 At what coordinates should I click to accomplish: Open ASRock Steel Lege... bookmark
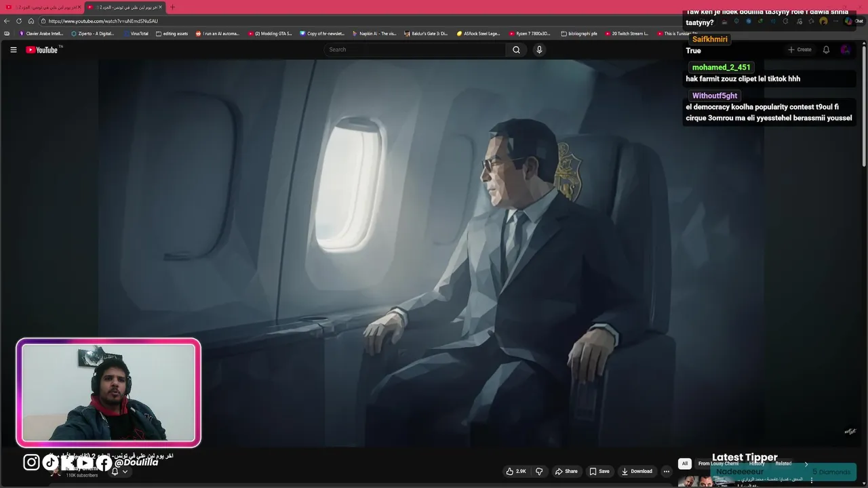pyautogui.click(x=478, y=33)
